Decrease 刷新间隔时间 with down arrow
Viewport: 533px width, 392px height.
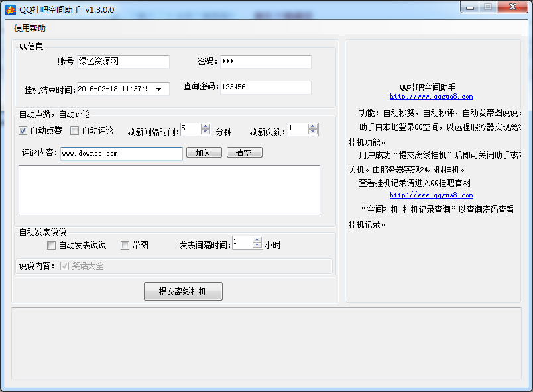pos(206,132)
